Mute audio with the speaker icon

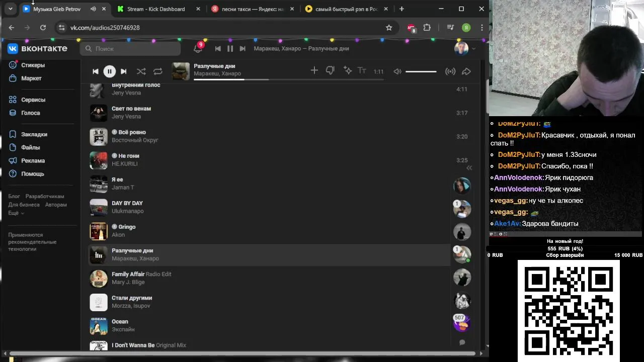pyautogui.click(x=397, y=71)
